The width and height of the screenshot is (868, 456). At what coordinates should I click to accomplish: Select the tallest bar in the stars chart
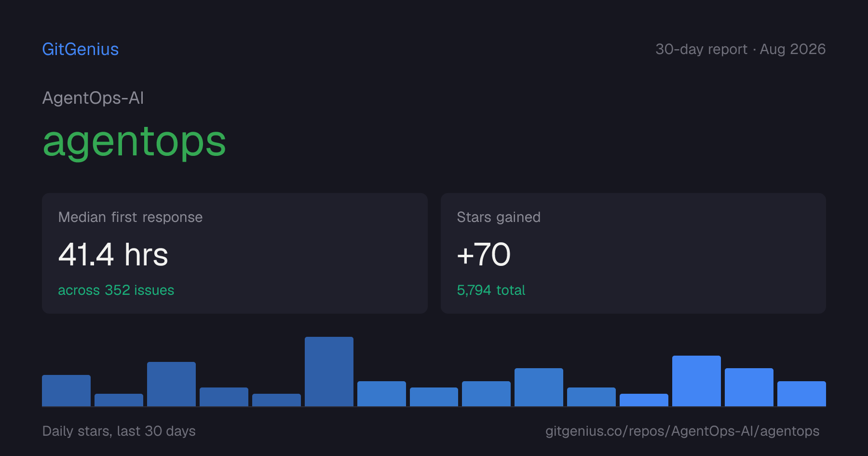[x=329, y=372]
